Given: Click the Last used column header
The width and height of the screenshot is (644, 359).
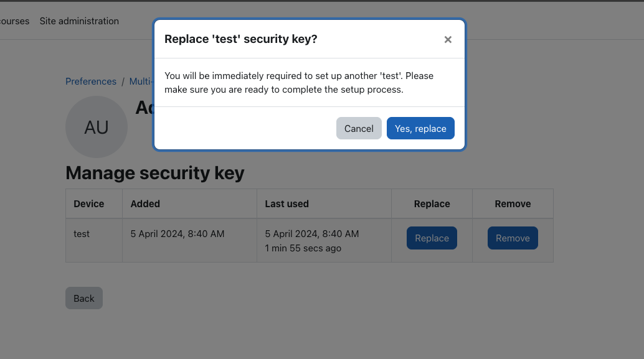Looking at the screenshot, I should click(286, 204).
